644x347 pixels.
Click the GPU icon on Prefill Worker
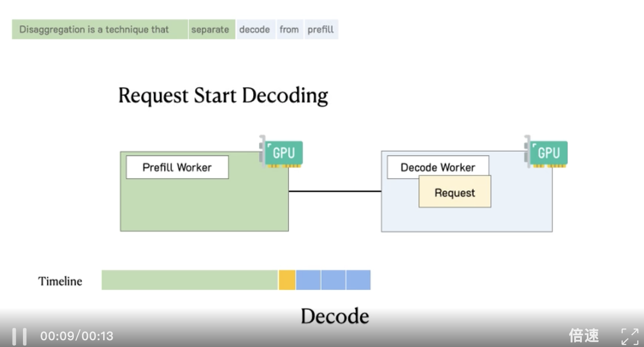click(282, 153)
